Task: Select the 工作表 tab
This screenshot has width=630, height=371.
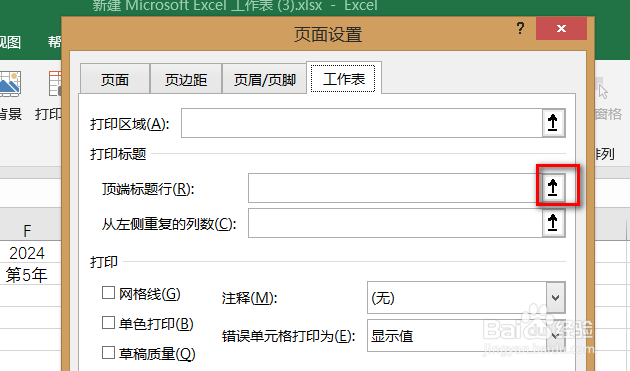Action: click(344, 78)
